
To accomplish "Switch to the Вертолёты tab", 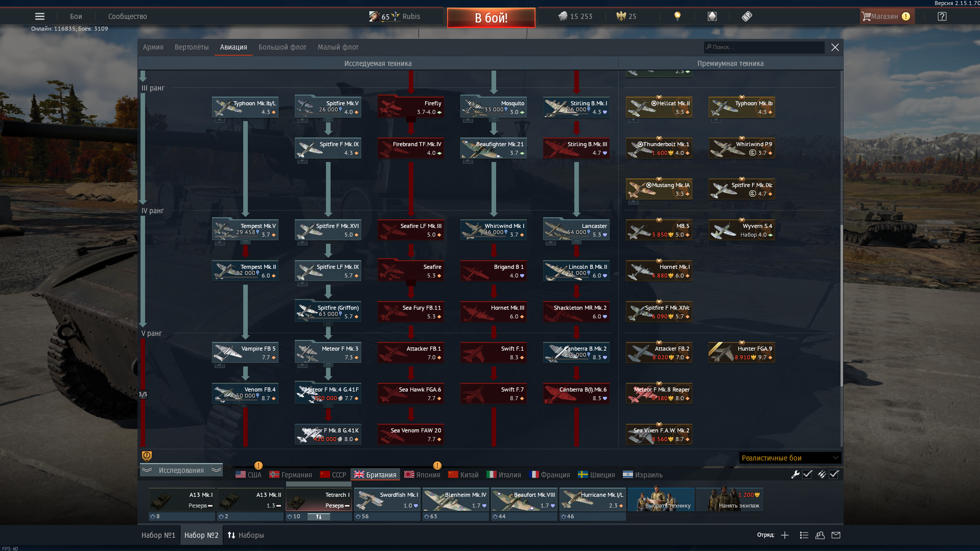I will pyautogui.click(x=192, y=47).
